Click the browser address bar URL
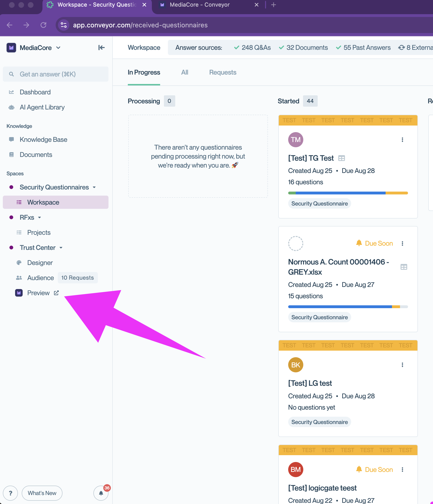The width and height of the screenshot is (433, 504). click(x=140, y=25)
